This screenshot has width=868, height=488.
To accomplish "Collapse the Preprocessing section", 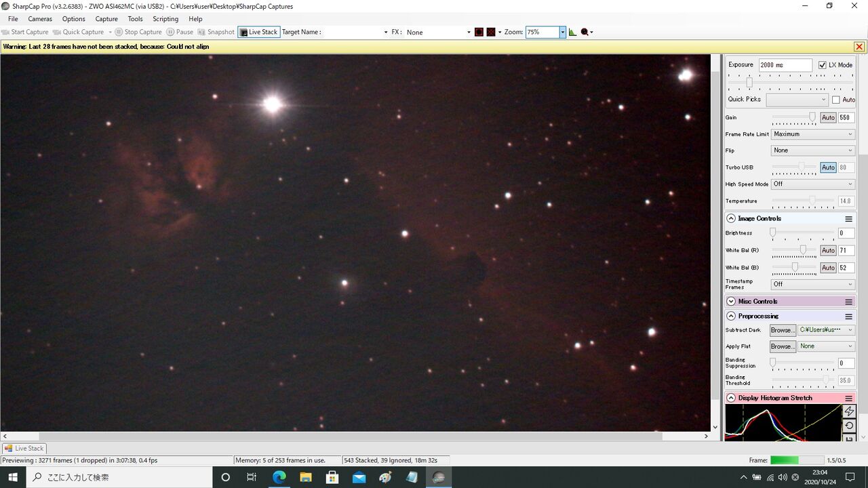I will [731, 317].
